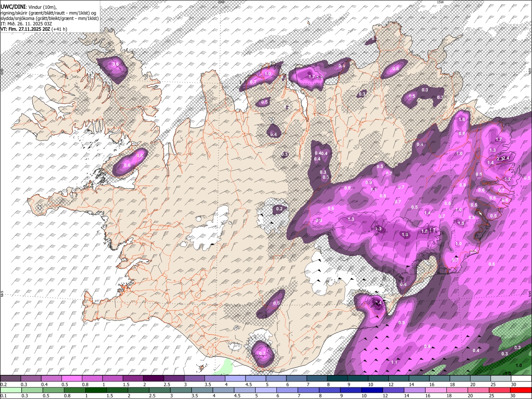Image resolution: width=532 pixels, height=399 pixels.
Task: Click the 0.5–0.8 mm medium green rain legend swatch
Action: (53, 390)
